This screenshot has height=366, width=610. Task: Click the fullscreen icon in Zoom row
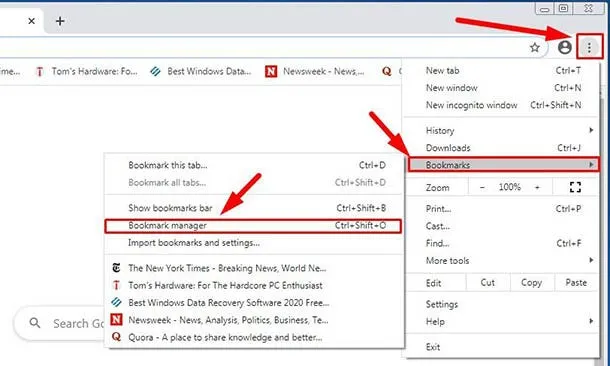point(575,187)
